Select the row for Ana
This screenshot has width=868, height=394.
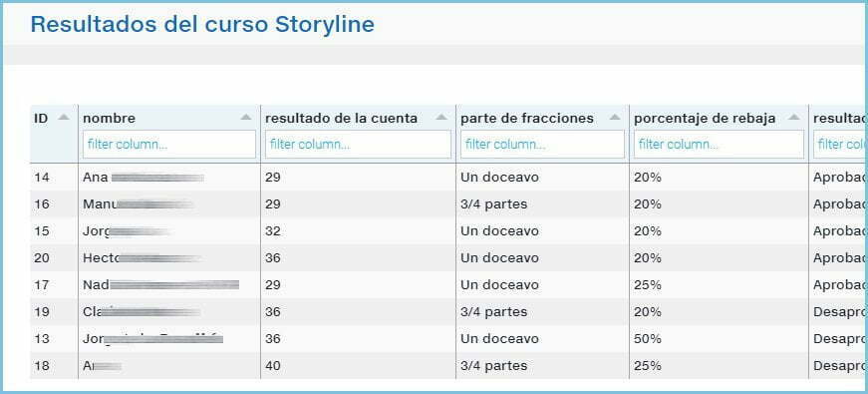(x=448, y=178)
